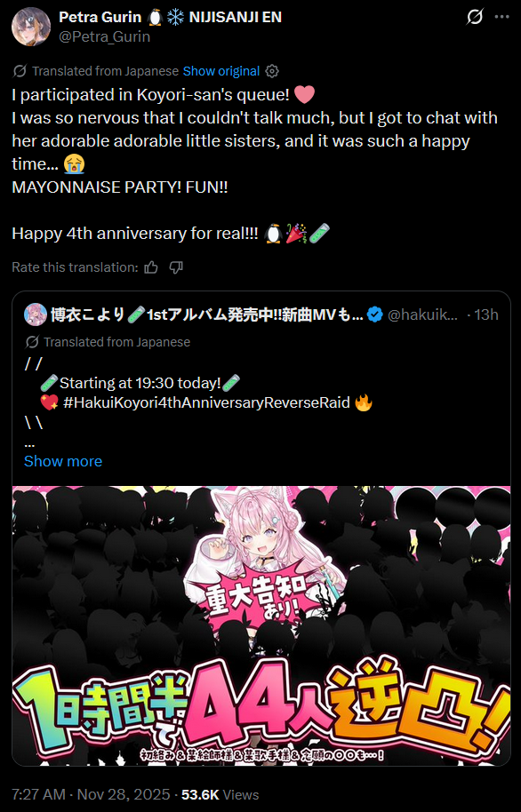Click the 13h timestamp on quoted tweet
The image size is (521, 812).
tap(486, 314)
